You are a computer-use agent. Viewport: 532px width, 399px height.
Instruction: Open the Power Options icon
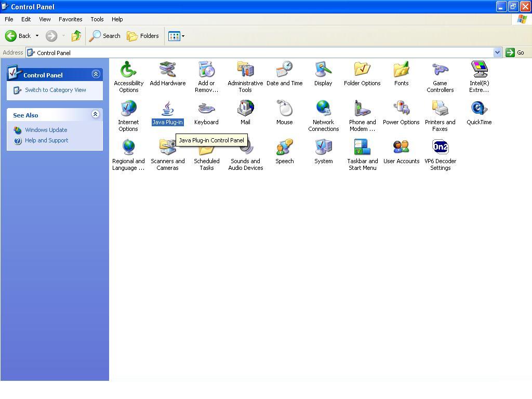(401, 109)
